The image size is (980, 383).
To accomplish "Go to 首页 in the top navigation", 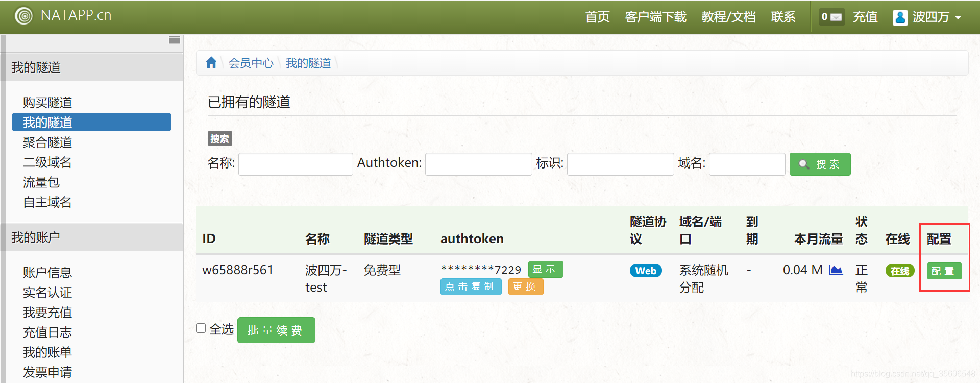I will [597, 17].
